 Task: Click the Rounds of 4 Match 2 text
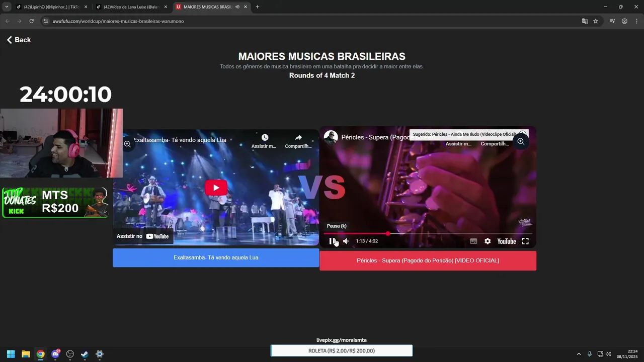(x=322, y=75)
